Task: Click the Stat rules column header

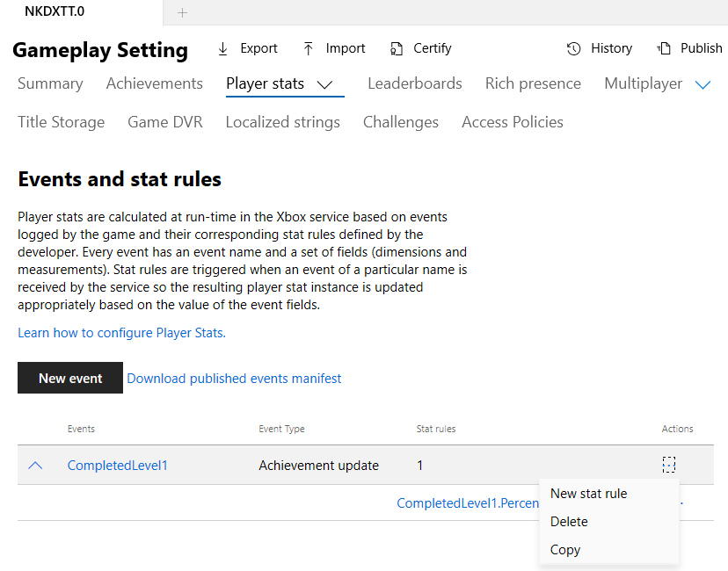Action: coord(436,429)
